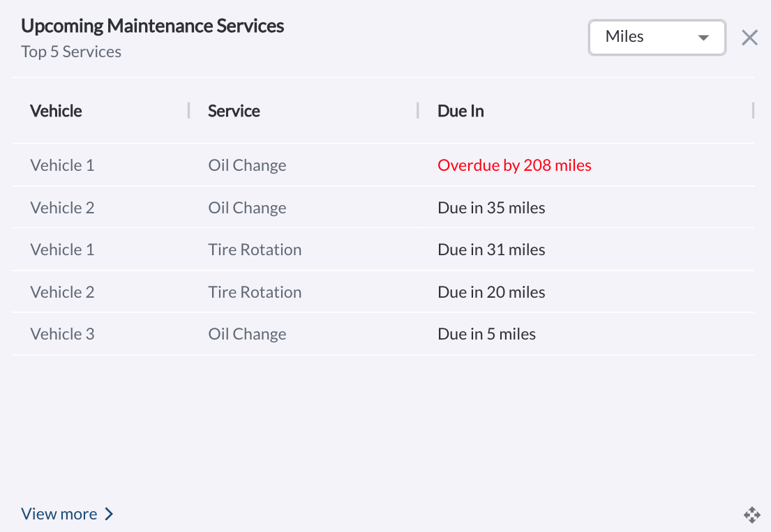Click column divider between Service and Due In
The image size is (771, 532).
coord(418,110)
